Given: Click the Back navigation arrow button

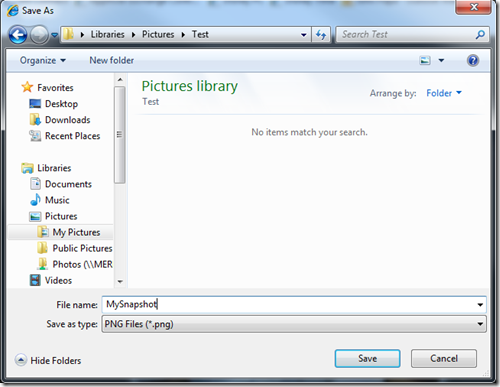Looking at the screenshot, I should pyautogui.click(x=18, y=35).
